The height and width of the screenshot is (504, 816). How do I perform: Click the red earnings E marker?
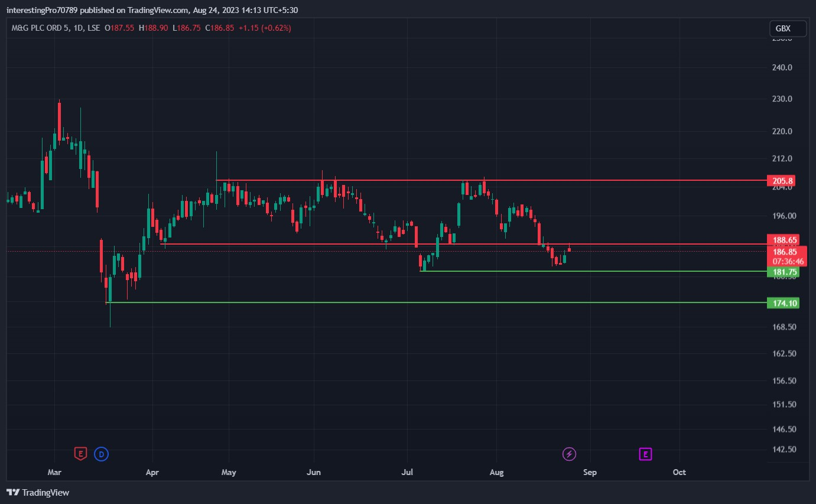(80, 454)
